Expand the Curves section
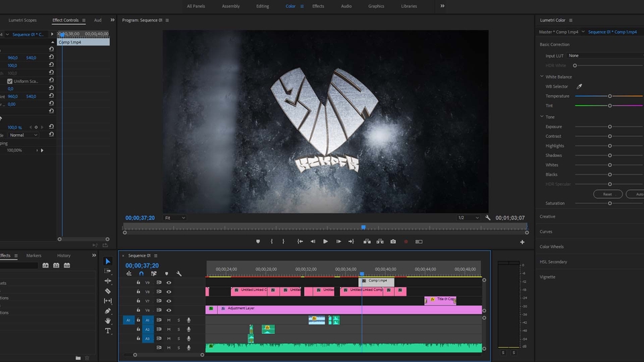This screenshot has width=644, height=362. coord(546,231)
